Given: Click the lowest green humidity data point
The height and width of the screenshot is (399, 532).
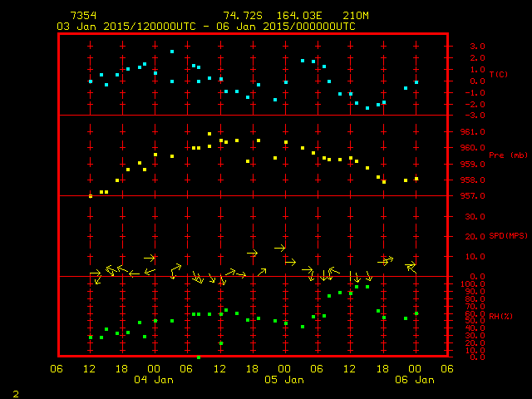Looking at the screenshot, I should tap(199, 357).
